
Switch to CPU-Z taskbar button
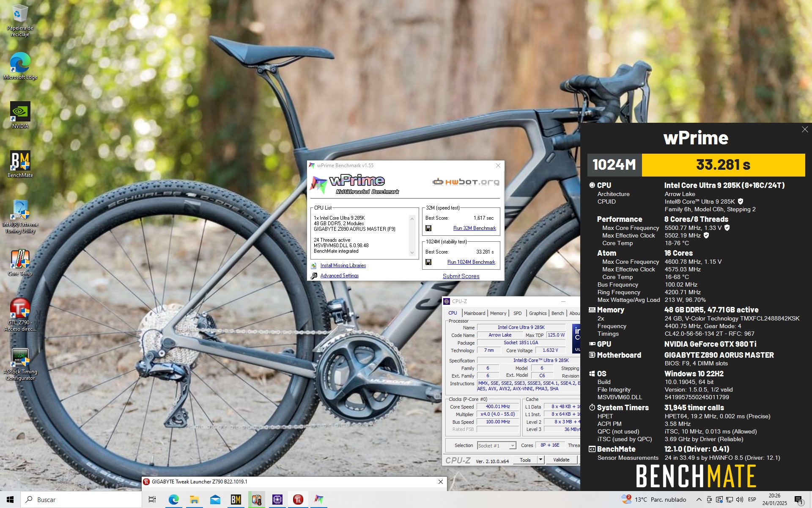pos(277,500)
